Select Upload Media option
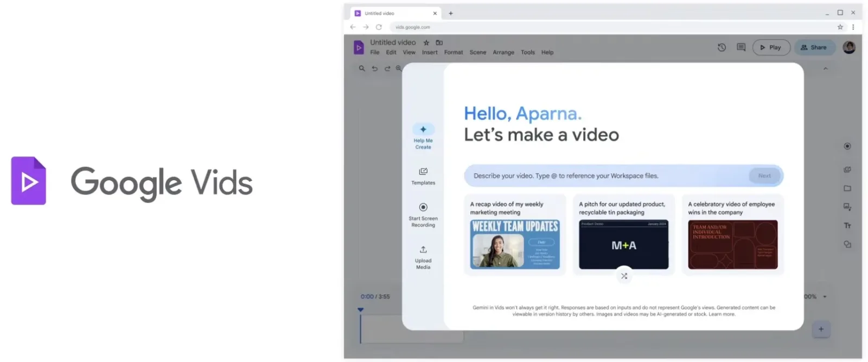Image resolution: width=868 pixels, height=362 pixels. point(423,257)
